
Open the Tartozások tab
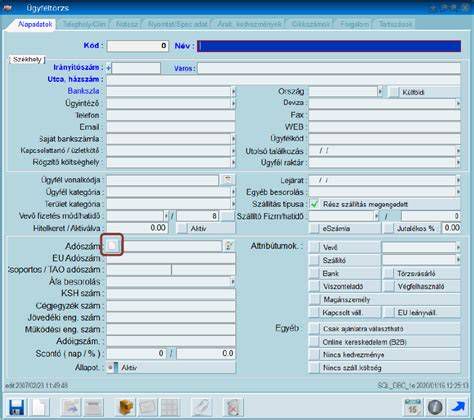point(395,24)
